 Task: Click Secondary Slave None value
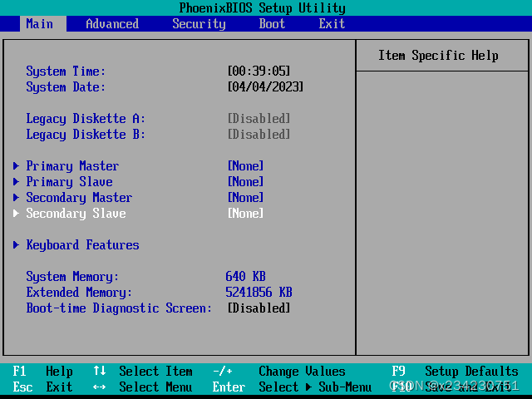click(246, 213)
